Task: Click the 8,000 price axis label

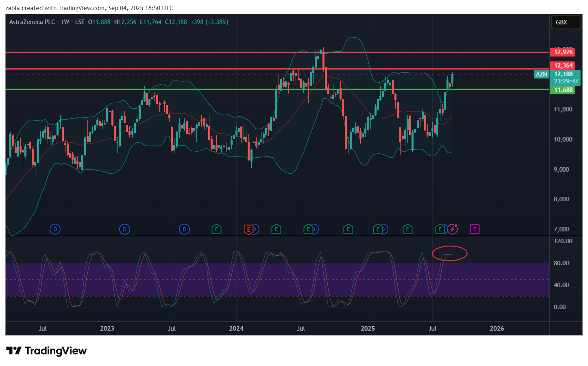Action: (562, 199)
